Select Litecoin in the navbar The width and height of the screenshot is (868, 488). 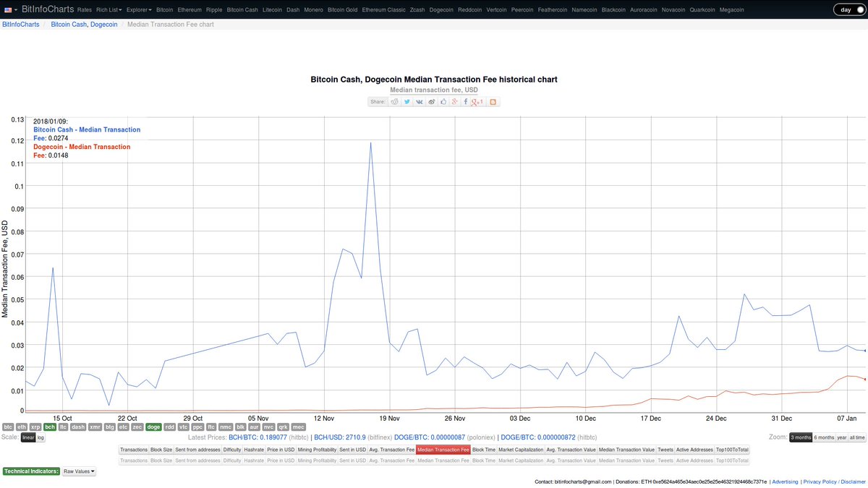(x=272, y=10)
